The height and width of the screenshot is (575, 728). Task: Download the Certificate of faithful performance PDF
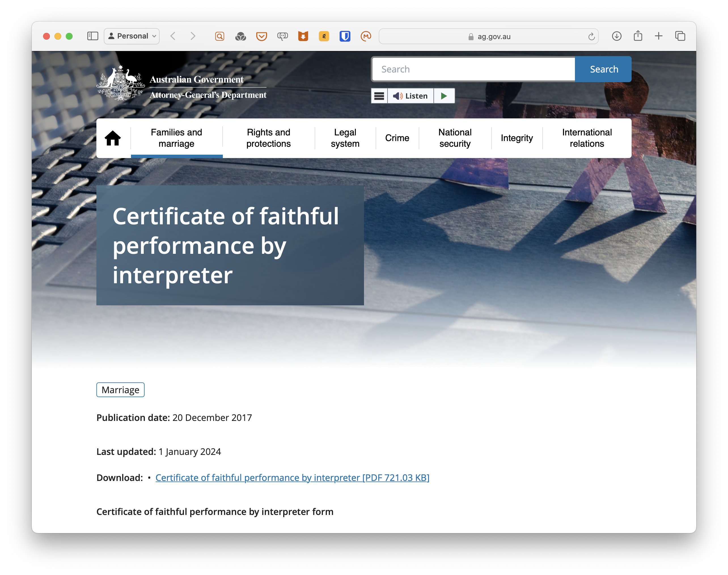click(292, 477)
